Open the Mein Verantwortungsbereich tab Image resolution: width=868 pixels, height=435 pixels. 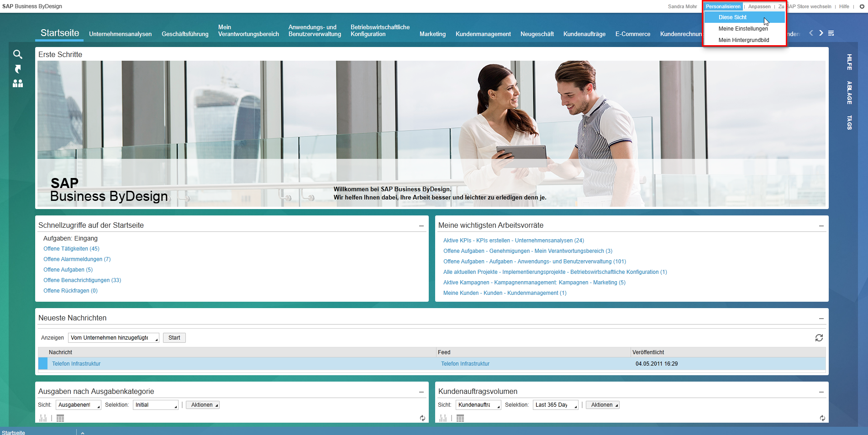(248, 31)
